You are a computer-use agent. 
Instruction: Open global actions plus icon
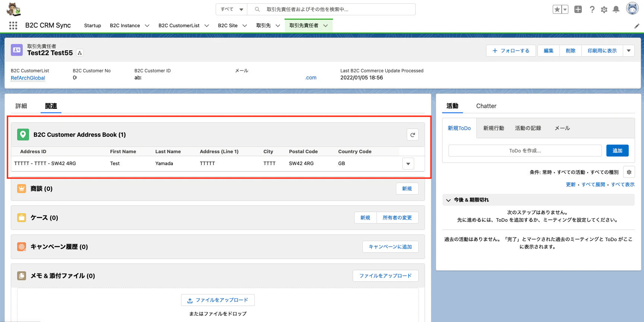pyautogui.click(x=578, y=9)
